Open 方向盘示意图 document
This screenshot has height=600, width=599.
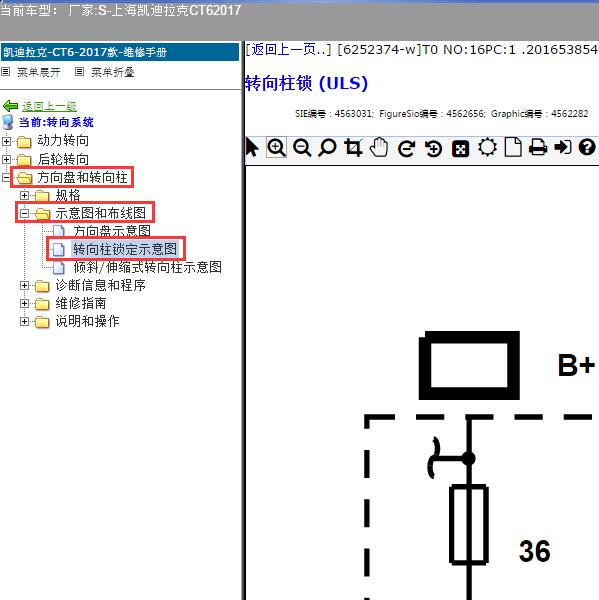pyautogui.click(x=112, y=231)
